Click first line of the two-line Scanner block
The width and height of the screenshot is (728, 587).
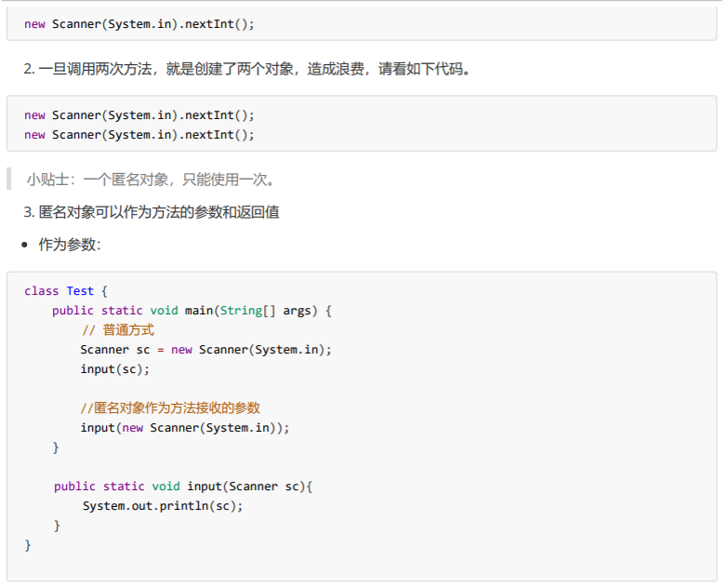[139, 115]
